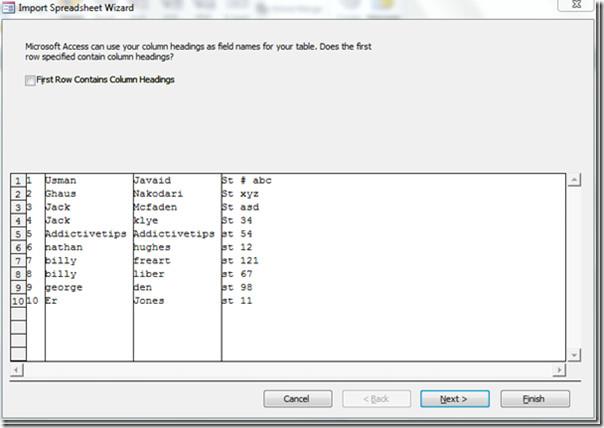Select row header 3 in preview
604x428 pixels.
[18, 207]
